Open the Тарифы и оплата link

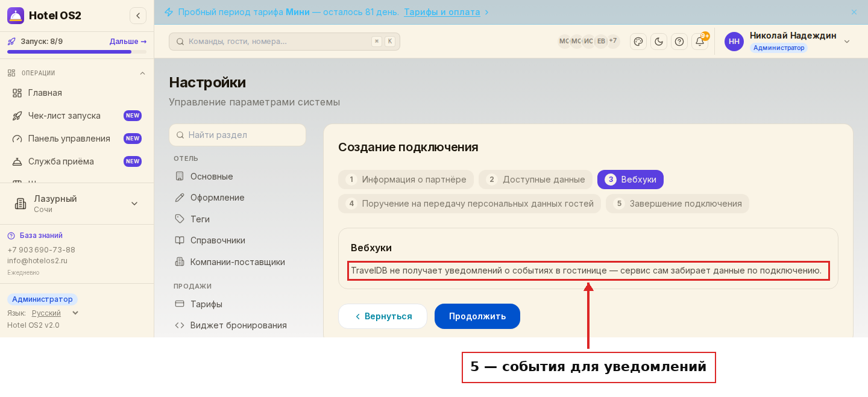click(x=442, y=12)
